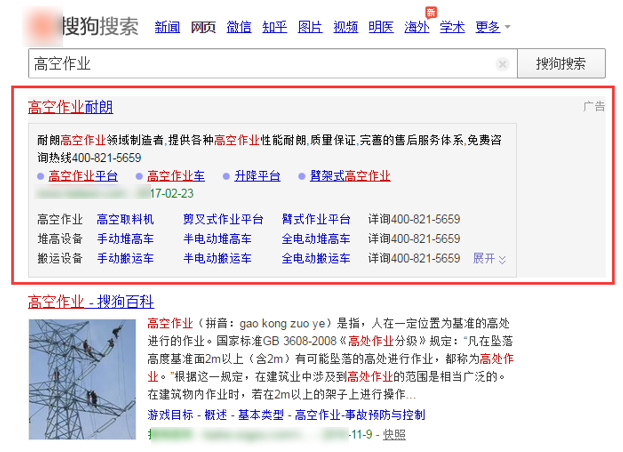
Task: Open the 新闻 tab
Action: click(167, 27)
